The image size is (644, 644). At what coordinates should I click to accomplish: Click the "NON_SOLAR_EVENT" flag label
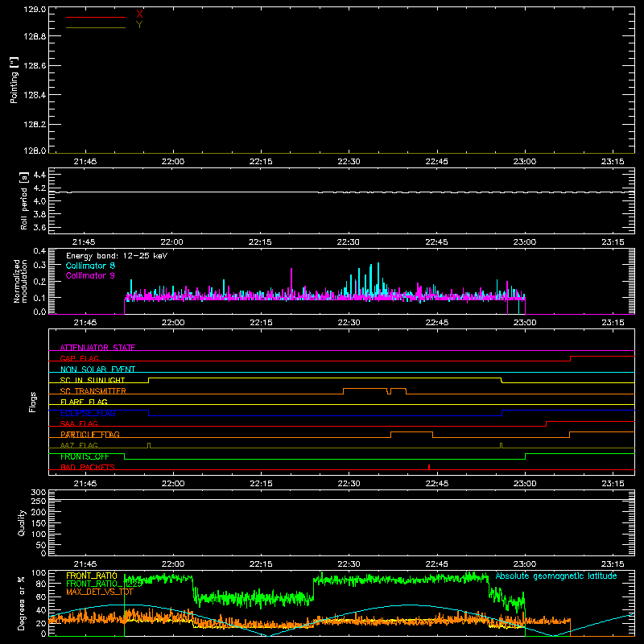tap(97, 369)
